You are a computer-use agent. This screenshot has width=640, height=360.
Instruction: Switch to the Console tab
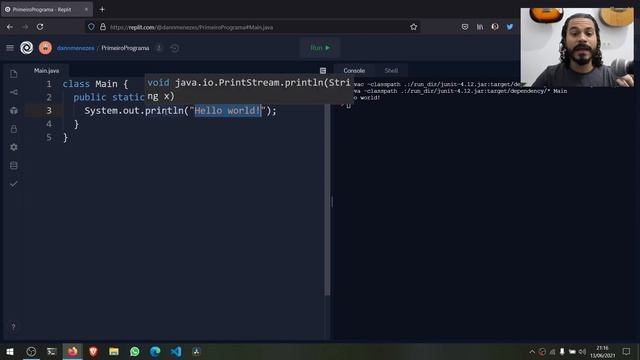[x=354, y=71]
